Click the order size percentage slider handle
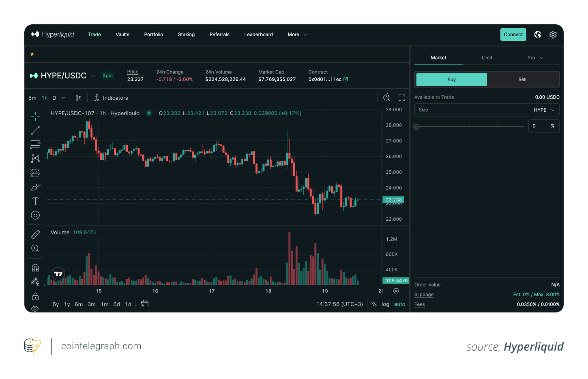Image resolution: width=588 pixels, height=379 pixels. coord(416,127)
